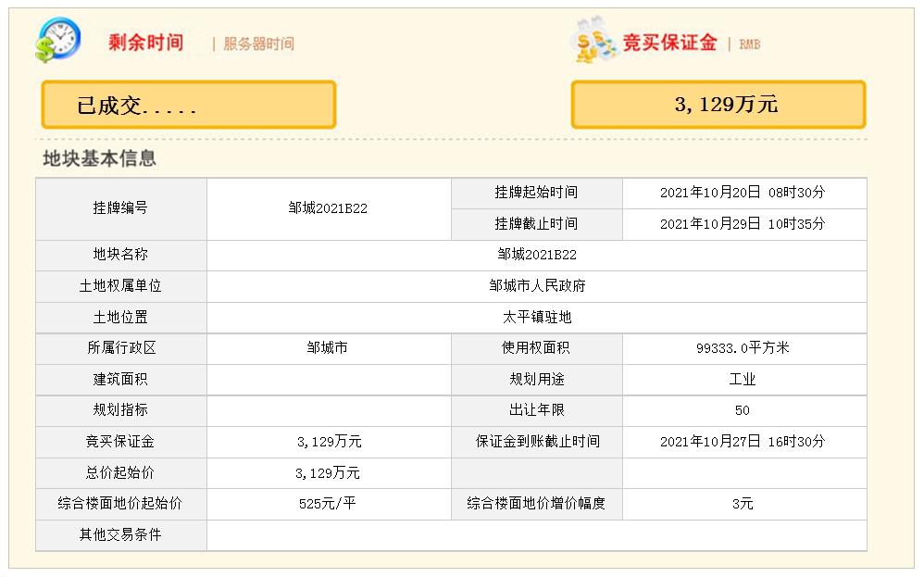Click the 出让年限 label cell
The height and width of the screenshot is (577, 924).
[537, 411]
